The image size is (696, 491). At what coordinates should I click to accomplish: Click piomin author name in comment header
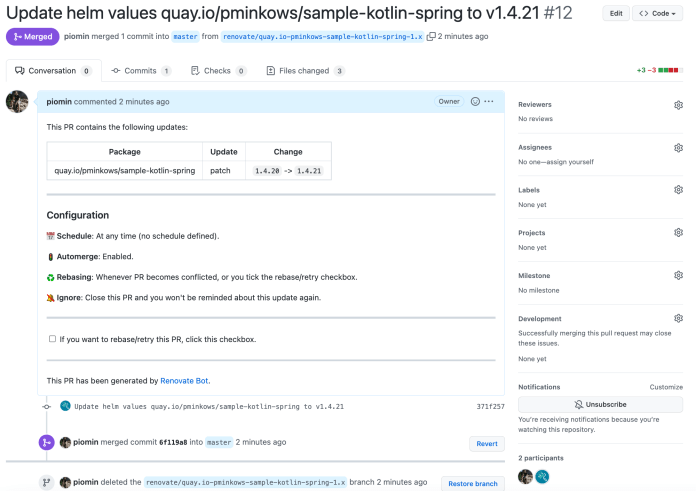59,102
